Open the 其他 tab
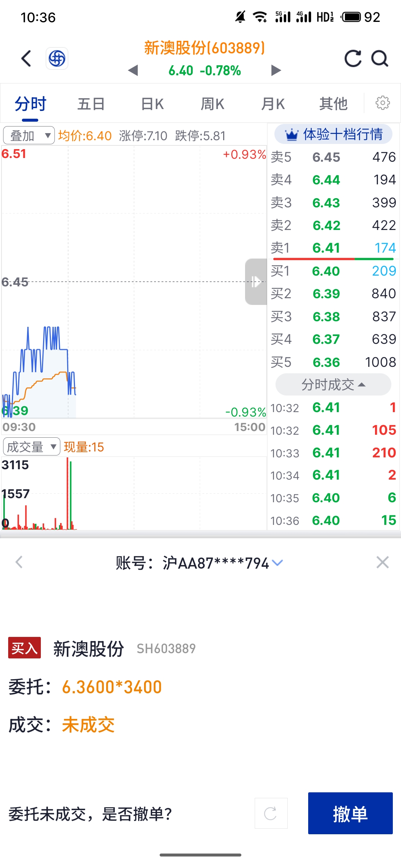The image size is (401, 868). [x=333, y=104]
